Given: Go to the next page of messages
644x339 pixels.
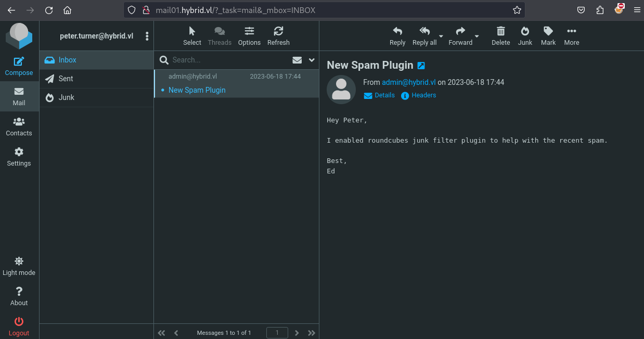Looking at the screenshot, I should point(297,333).
